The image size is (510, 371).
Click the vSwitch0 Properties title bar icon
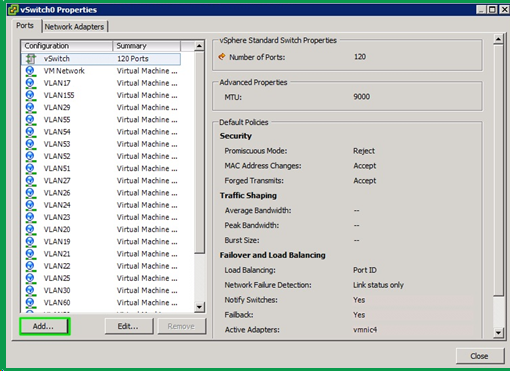point(13,10)
